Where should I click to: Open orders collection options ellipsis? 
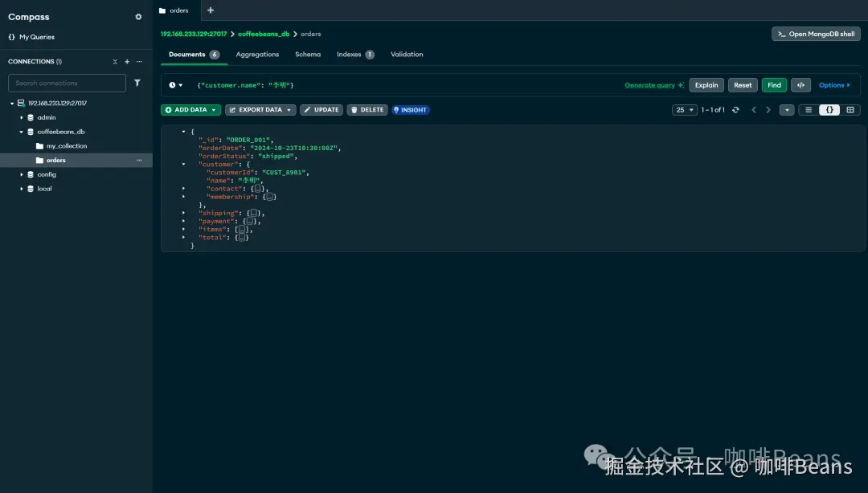140,160
